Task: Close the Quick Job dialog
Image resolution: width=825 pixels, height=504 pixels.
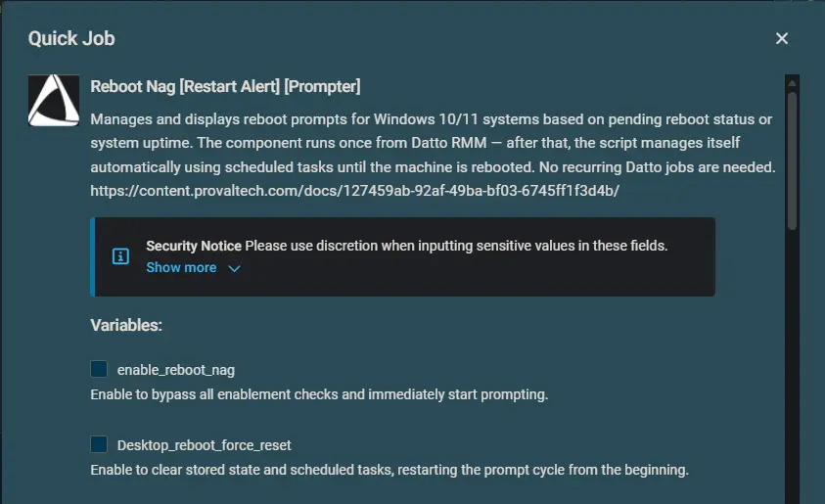Action: 781,38
